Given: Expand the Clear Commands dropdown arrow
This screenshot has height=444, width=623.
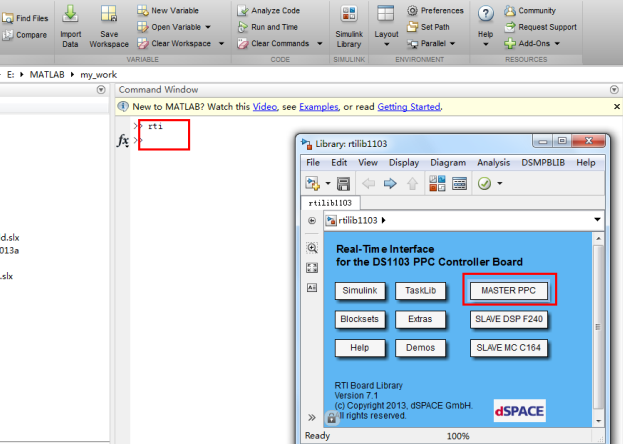Looking at the screenshot, I should click(x=319, y=43).
